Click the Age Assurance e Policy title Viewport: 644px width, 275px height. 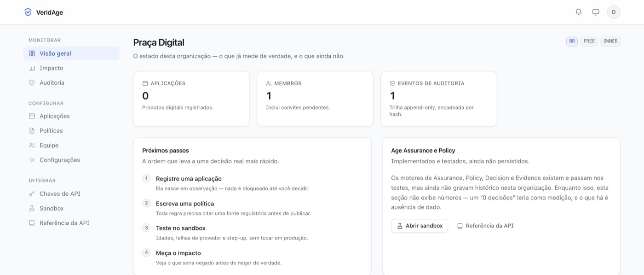point(423,151)
